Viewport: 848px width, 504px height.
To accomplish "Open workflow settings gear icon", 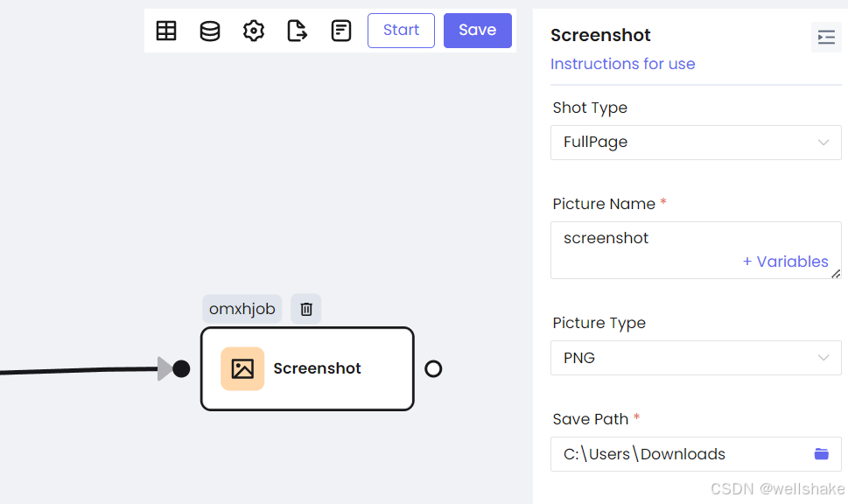I will point(254,31).
